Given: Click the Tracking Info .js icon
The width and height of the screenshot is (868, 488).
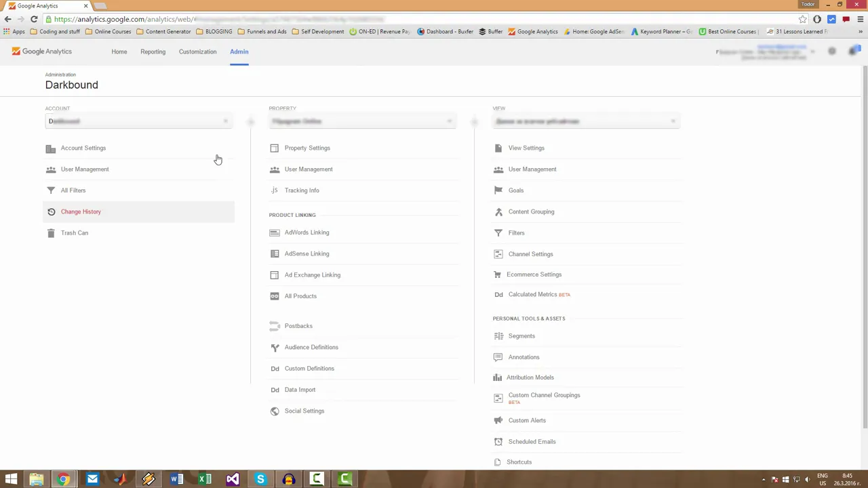Looking at the screenshot, I should click(274, 190).
